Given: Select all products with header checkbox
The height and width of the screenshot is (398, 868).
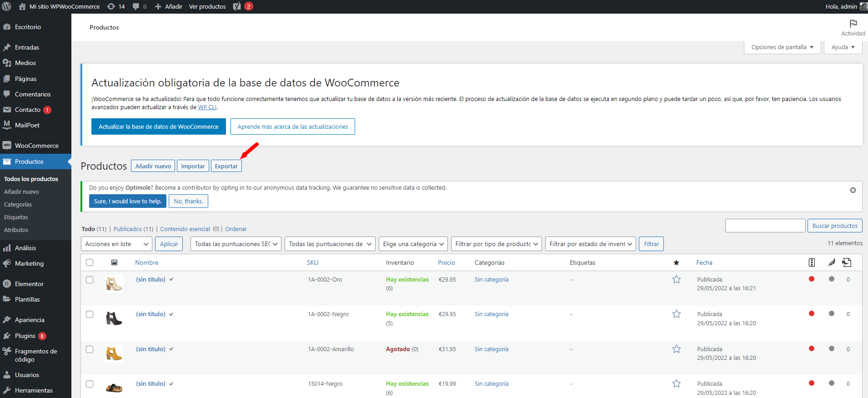Looking at the screenshot, I should point(90,262).
